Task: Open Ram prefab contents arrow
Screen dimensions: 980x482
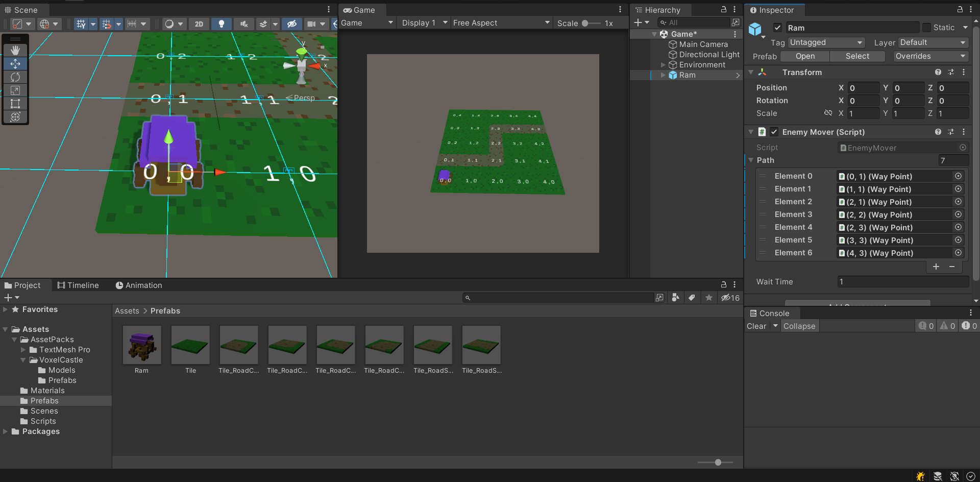Action: point(738,75)
